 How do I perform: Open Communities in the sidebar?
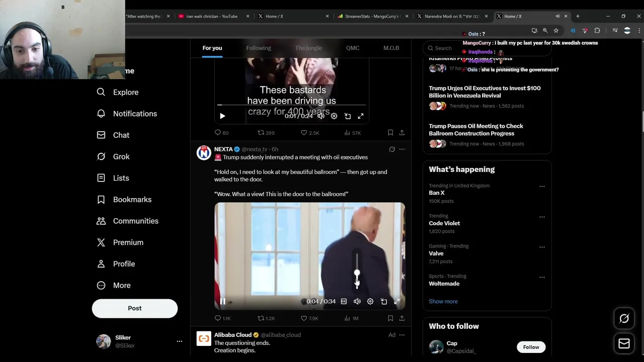coord(128,221)
